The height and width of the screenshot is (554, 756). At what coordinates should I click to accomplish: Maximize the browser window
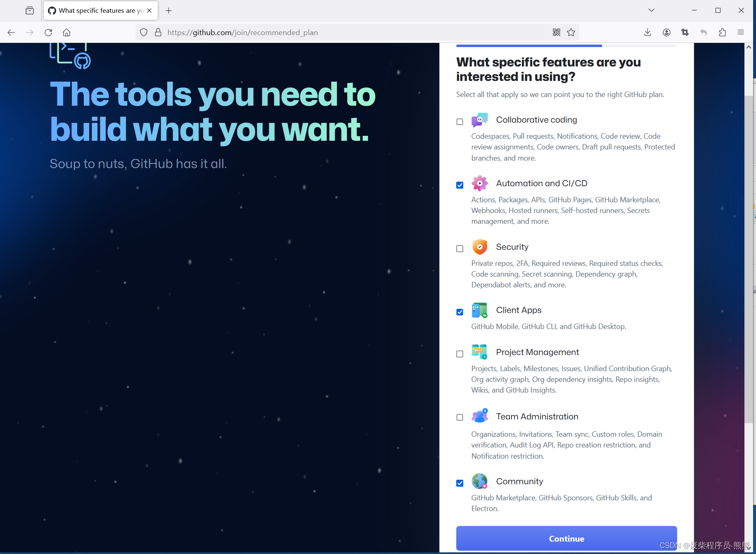click(x=718, y=10)
